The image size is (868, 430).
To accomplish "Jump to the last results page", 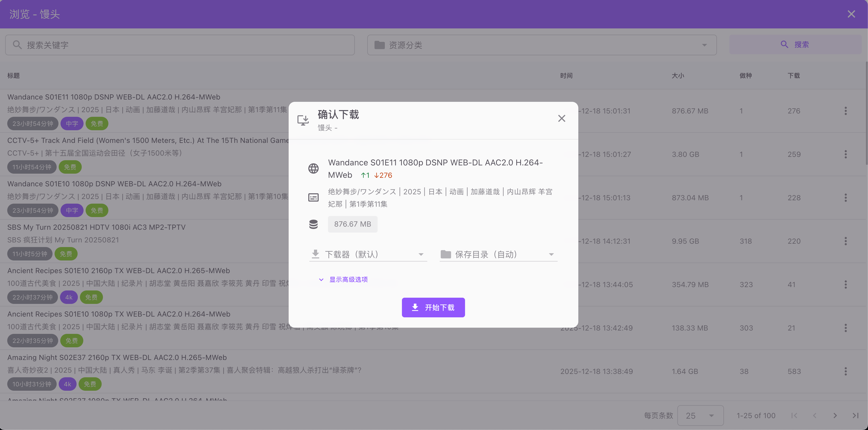I will coord(855,416).
